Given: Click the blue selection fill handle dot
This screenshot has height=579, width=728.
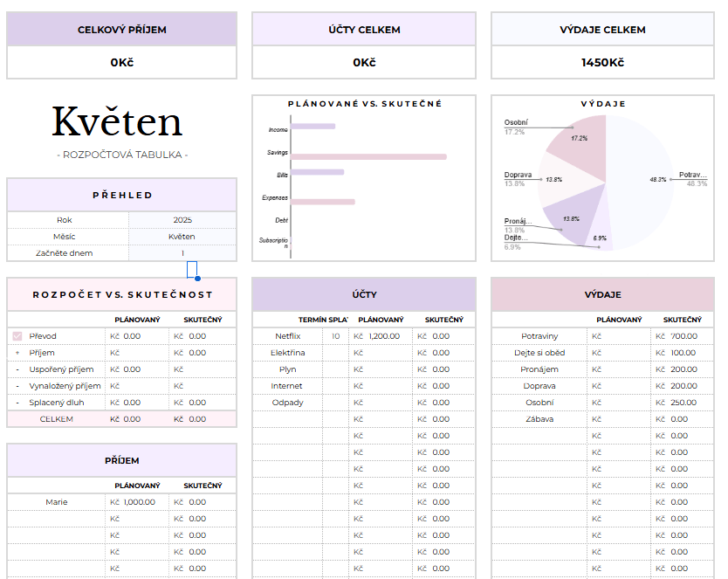Looking at the screenshot, I should 198,278.
